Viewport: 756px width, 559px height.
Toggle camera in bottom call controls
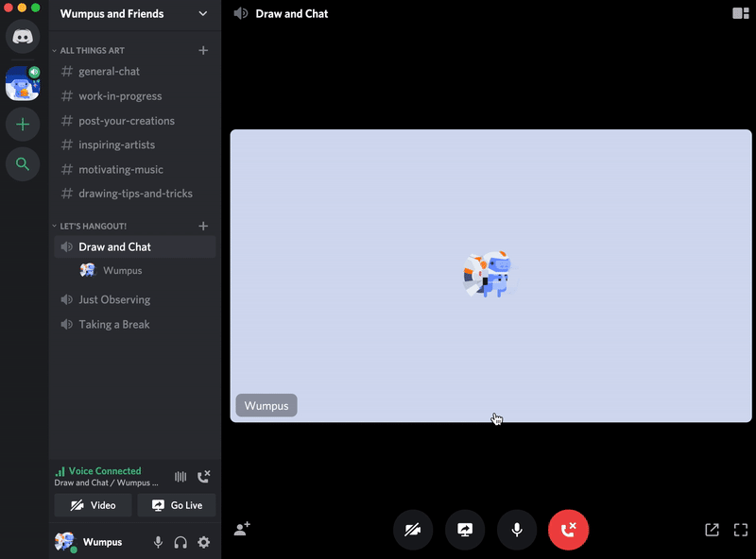click(413, 530)
